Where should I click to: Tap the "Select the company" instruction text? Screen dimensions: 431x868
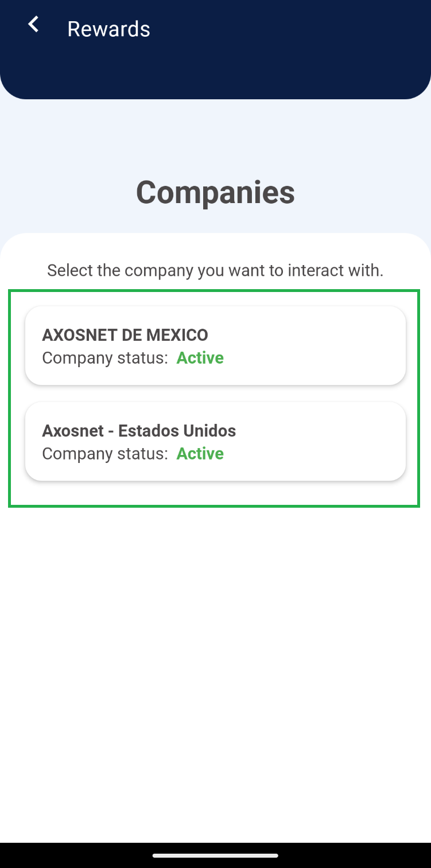pos(215,270)
